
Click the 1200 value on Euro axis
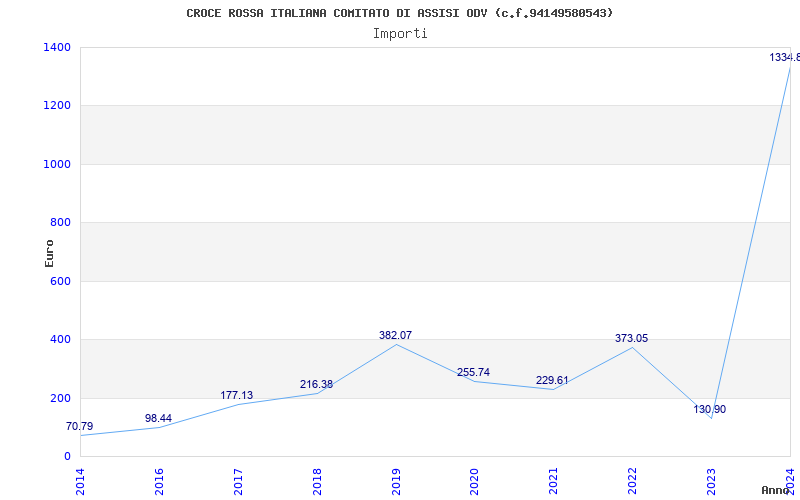point(57,106)
